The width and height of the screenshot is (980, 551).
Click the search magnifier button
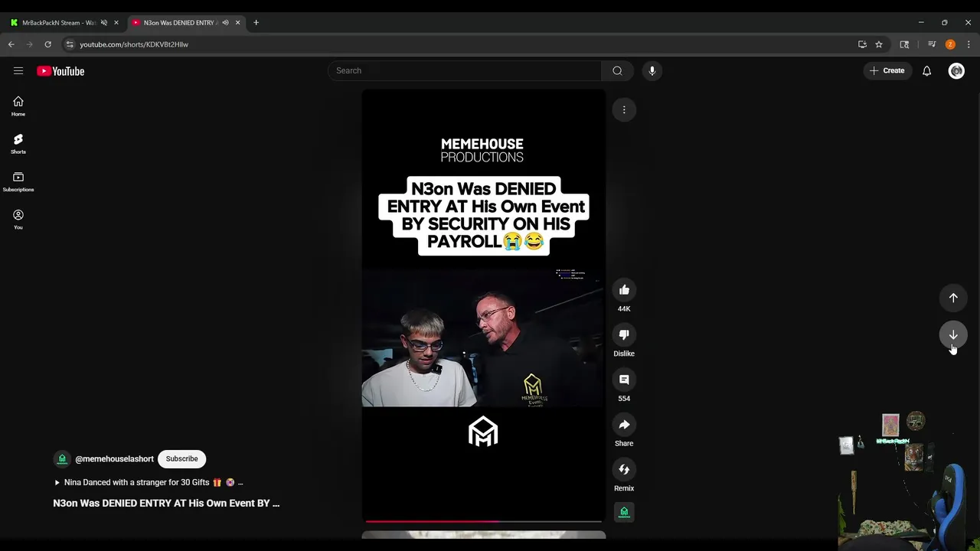[617, 70]
